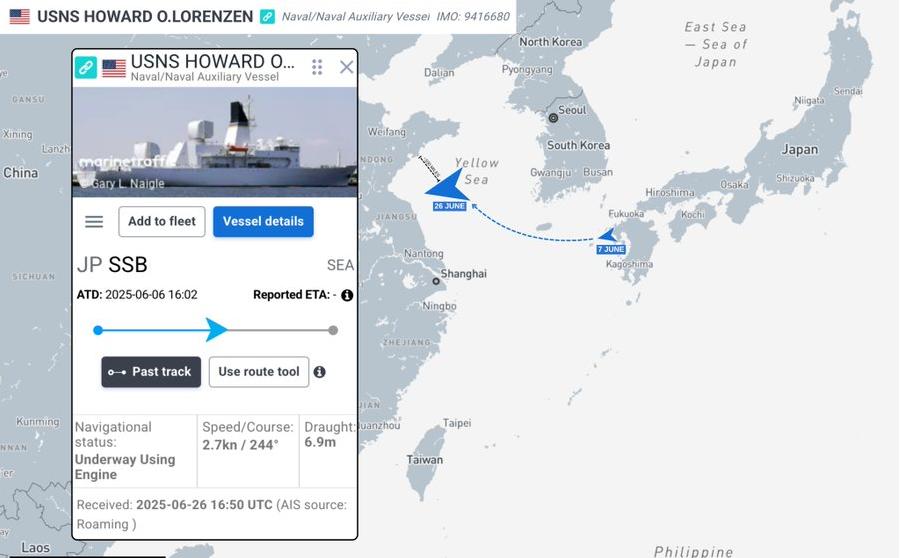The image size is (900, 558).
Task: Click Use route tool button
Action: pos(259,372)
